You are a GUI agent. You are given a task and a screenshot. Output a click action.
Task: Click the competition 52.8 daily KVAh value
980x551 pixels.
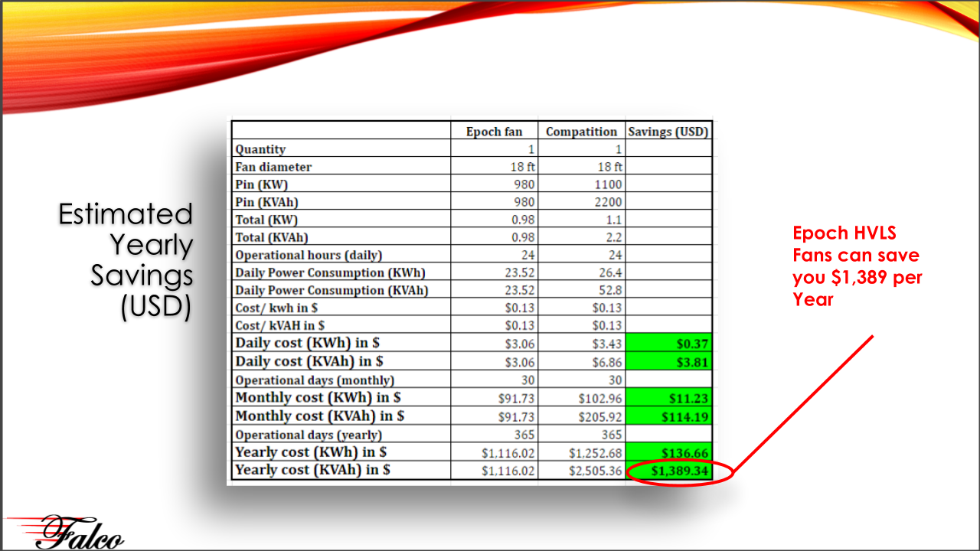click(610, 290)
